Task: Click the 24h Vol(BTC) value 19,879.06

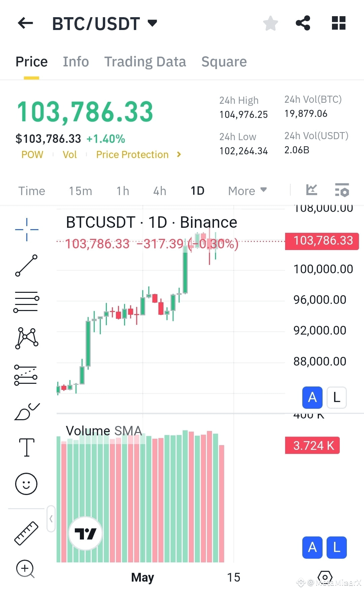Action: pos(306,114)
